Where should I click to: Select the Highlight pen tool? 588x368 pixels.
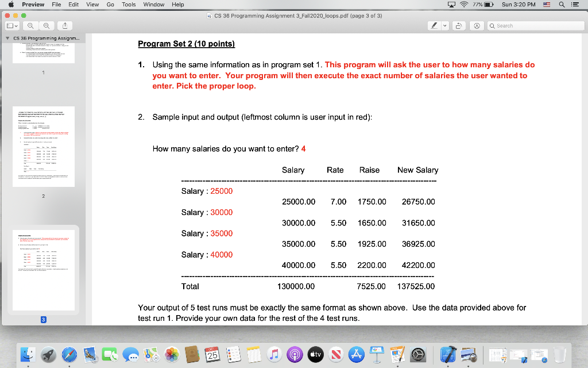pyautogui.click(x=434, y=25)
